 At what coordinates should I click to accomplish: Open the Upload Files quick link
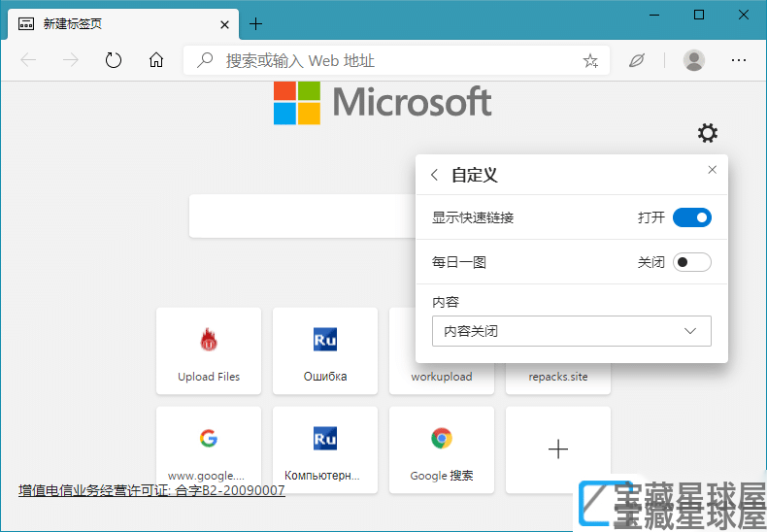tap(209, 350)
